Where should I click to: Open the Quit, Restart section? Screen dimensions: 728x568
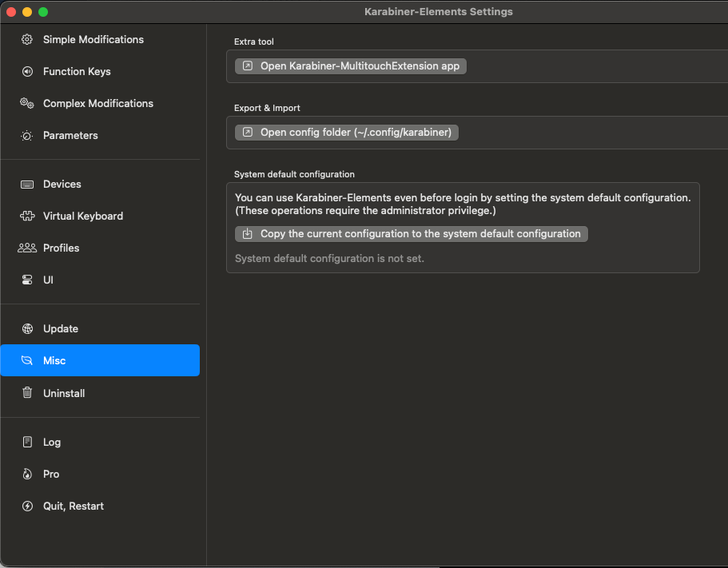click(x=73, y=506)
